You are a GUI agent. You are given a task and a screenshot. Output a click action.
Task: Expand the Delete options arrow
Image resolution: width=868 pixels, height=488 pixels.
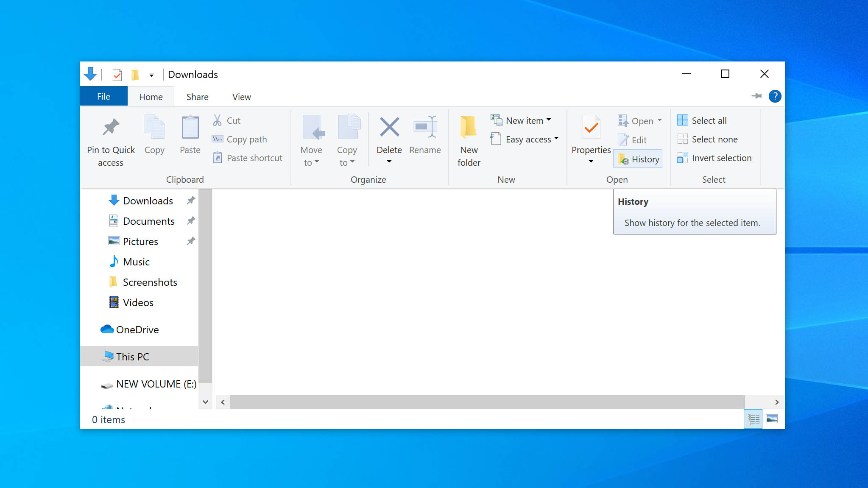click(x=389, y=162)
